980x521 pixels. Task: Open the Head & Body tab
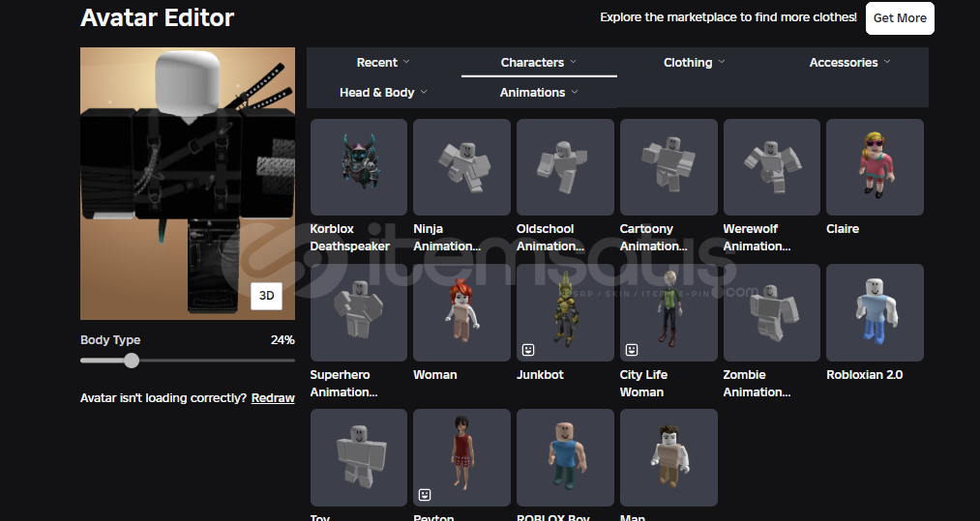pos(383,93)
